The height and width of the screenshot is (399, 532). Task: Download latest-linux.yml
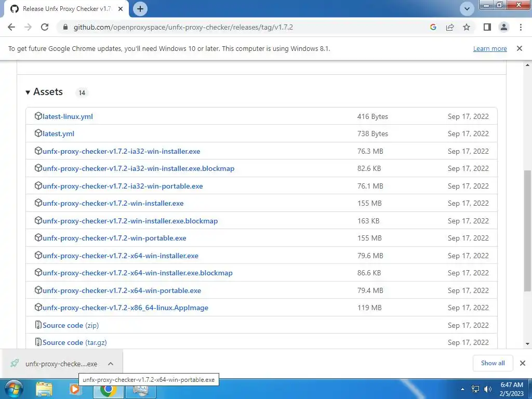pyautogui.click(x=68, y=116)
